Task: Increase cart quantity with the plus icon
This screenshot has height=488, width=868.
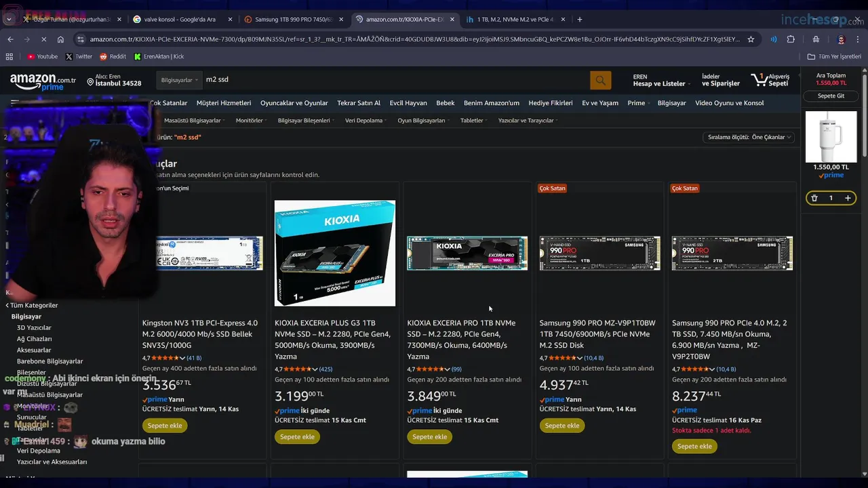Action: [x=848, y=198]
